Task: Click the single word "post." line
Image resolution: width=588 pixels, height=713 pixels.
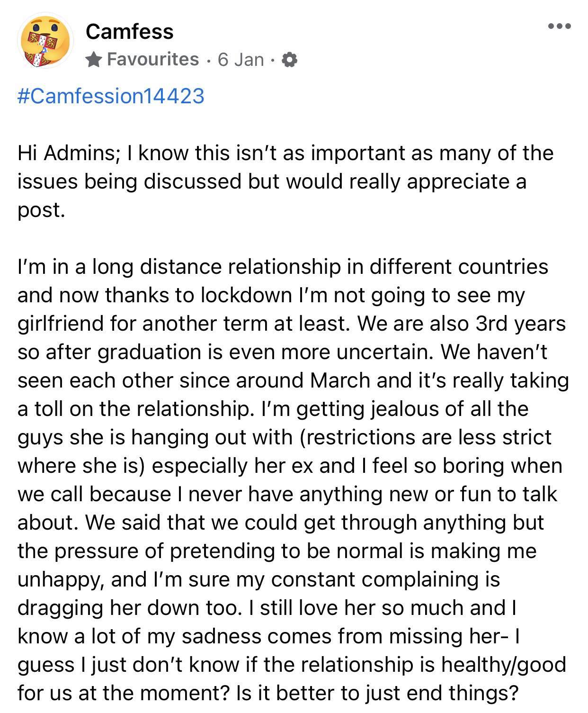Action: point(41,211)
